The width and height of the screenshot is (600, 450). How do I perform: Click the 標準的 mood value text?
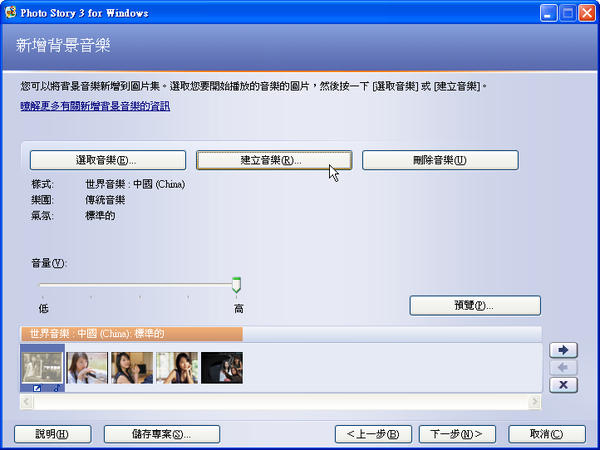coord(100,215)
